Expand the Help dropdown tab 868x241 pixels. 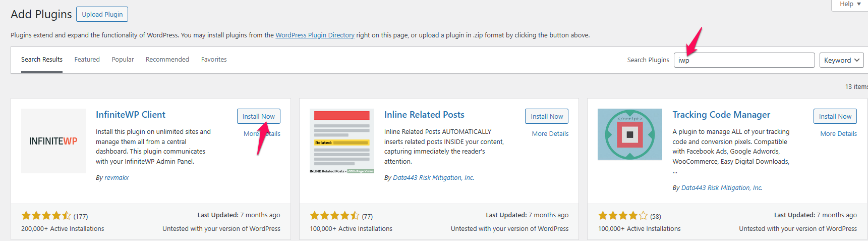(x=850, y=4)
